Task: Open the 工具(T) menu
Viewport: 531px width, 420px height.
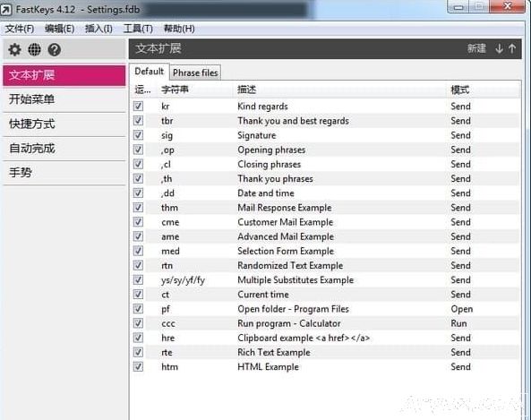Action: 138,29
